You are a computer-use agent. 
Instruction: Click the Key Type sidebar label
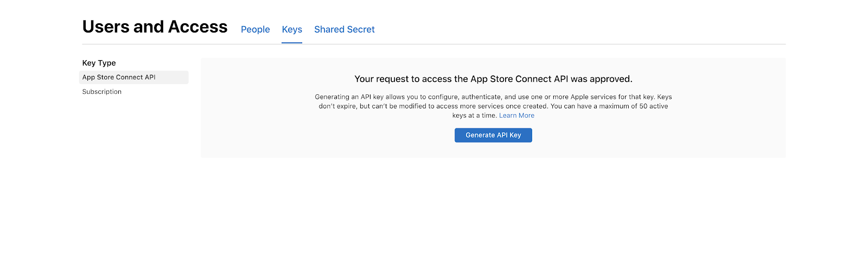tap(99, 63)
